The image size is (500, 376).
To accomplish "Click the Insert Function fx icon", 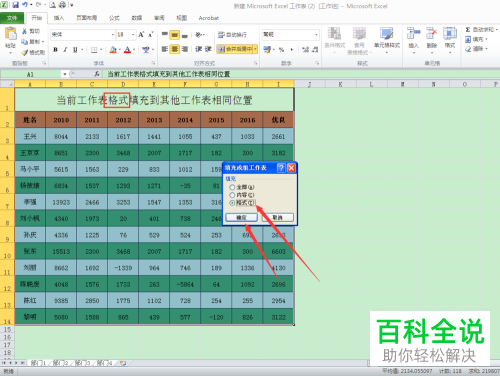I will [97, 74].
